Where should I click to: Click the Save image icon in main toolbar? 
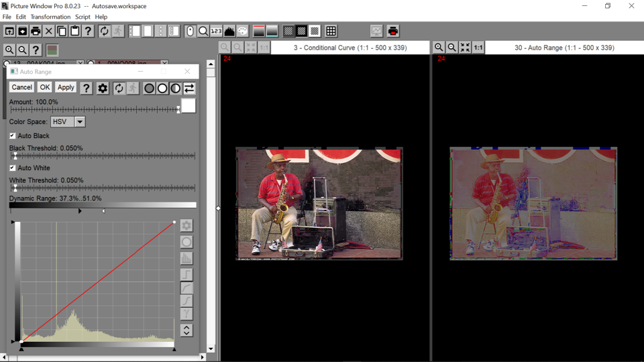click(22, 32)
